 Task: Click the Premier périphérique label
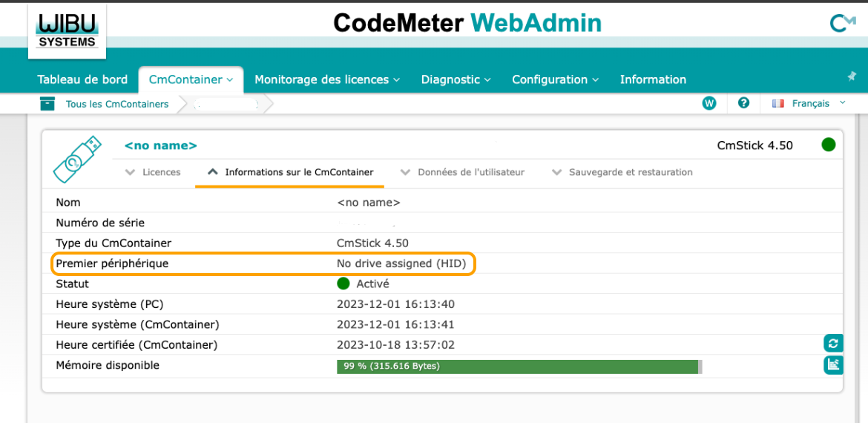click(x=112, y=263)
